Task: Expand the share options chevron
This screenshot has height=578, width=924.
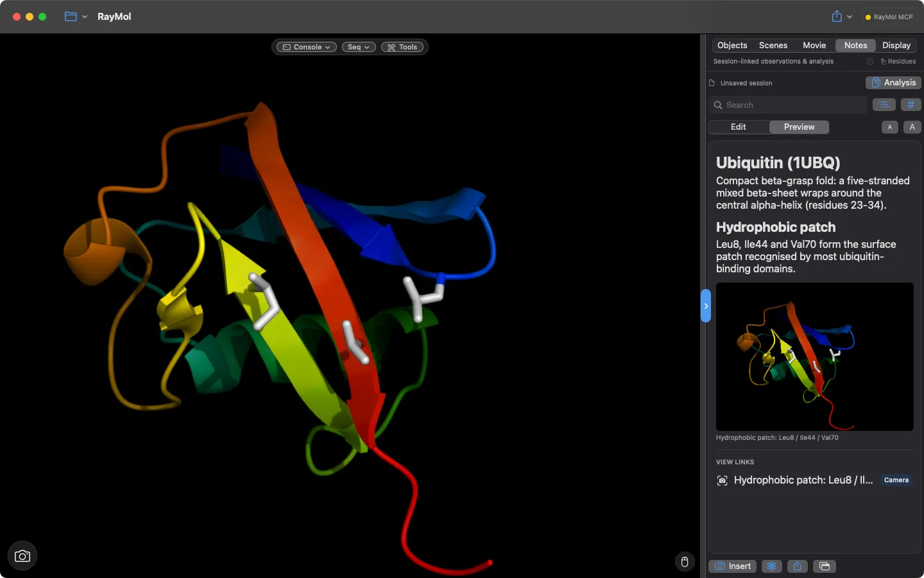Action: click(x=850, y=17)
